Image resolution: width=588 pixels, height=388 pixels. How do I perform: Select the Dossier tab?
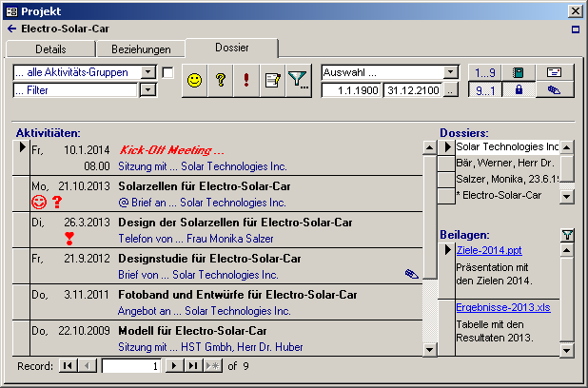tap(232, 48)
